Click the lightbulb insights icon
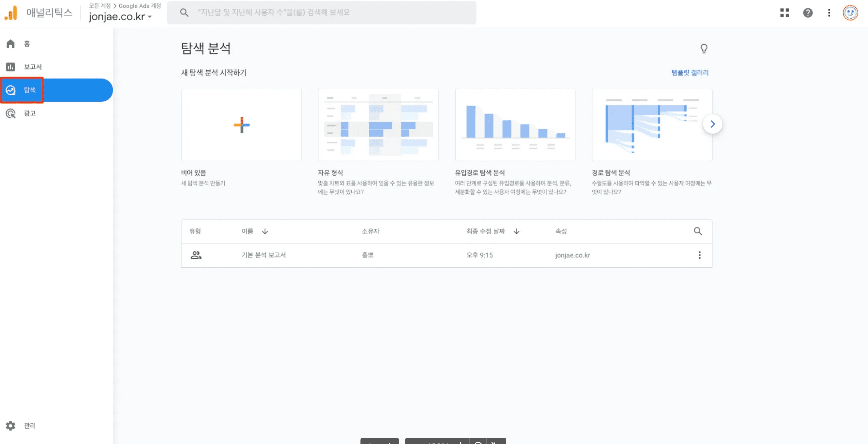The image size is (868, 444). click(703, 49)
